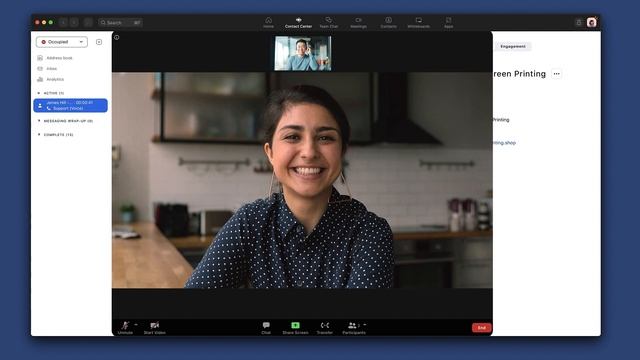The width and height of the screenshot is (640, 360).
Task: Open Analytics in the sidebar
Action: 51,79
